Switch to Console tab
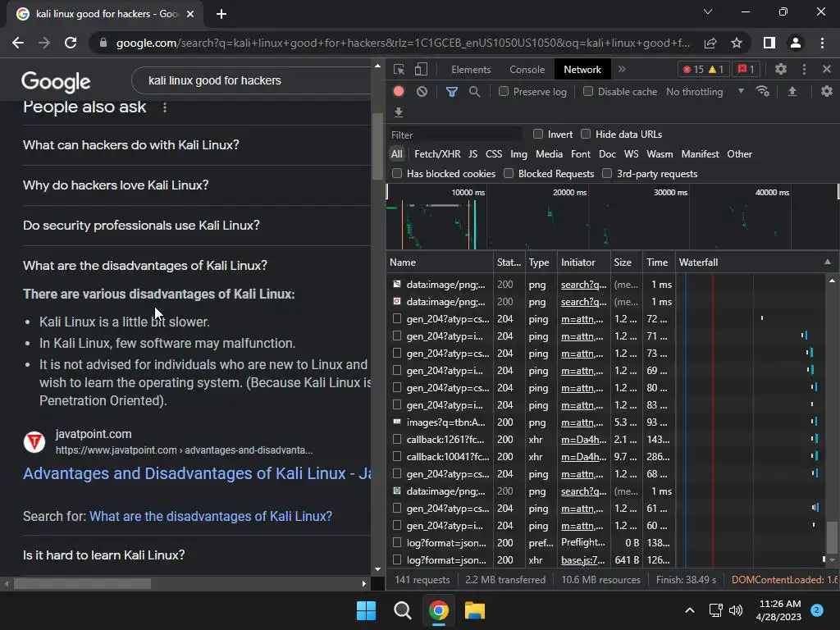This screenshot has width=840, height=630. tap(527, 70)
